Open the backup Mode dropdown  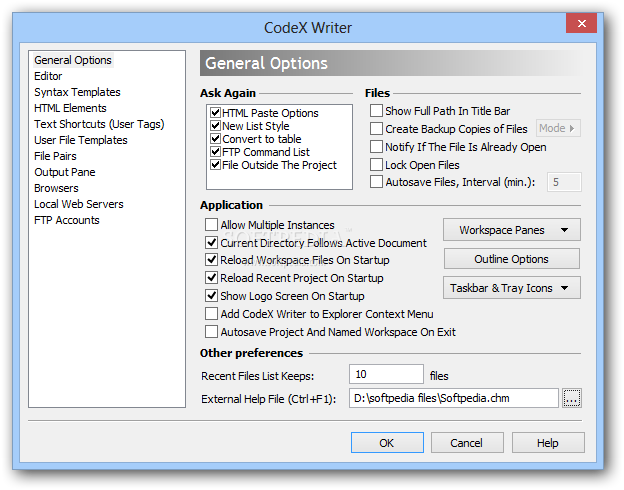pyautogui.click(x=558, y=128)
